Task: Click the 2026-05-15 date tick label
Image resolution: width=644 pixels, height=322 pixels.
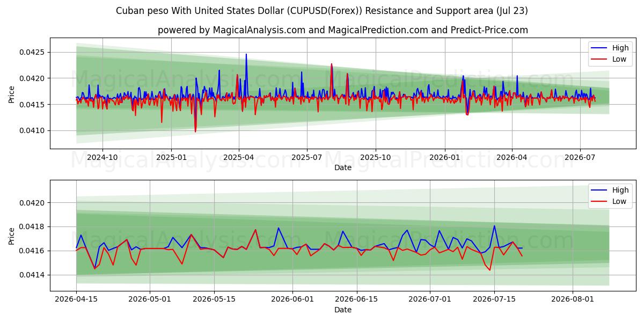Action: tap(214, 300)
